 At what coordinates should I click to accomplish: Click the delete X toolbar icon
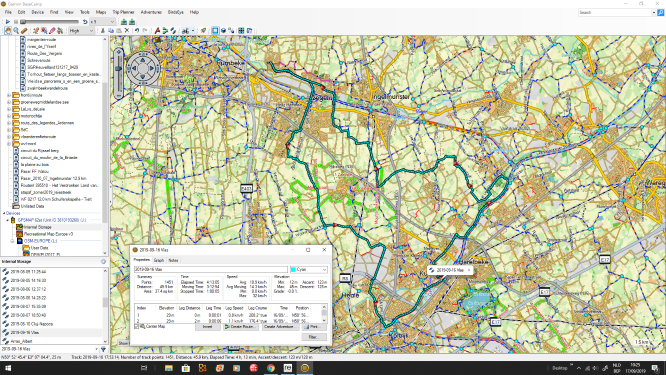point(127,31)
